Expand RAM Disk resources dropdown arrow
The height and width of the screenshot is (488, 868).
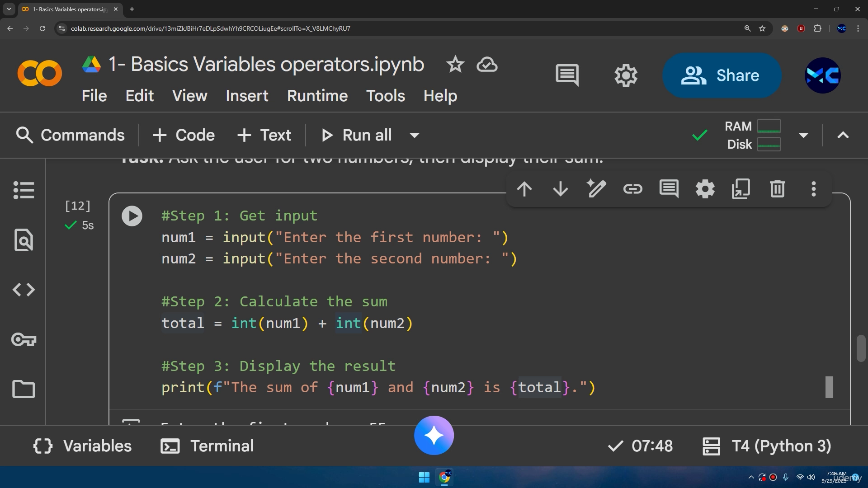click(803, 135)
